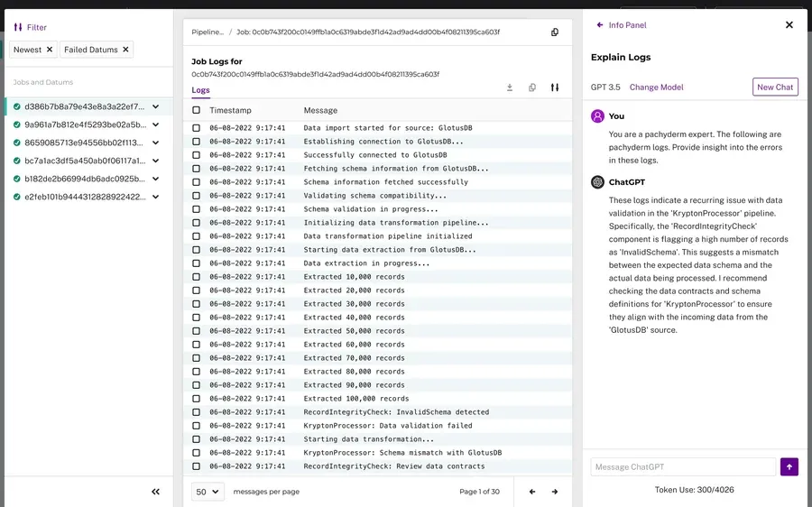Screen dimensions: 812x507
Task: Check the 'Establishing connection to GlotusDB' row
Action: [197, 142]
